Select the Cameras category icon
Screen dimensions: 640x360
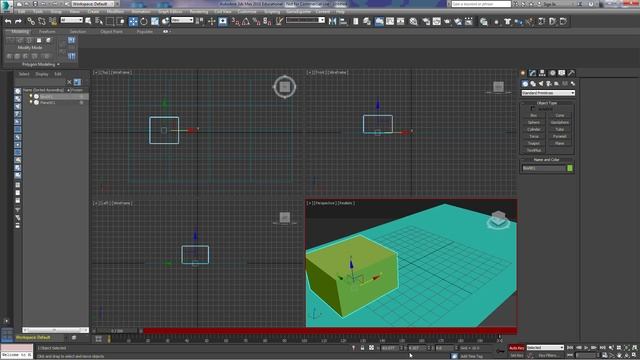coord(549,83)
